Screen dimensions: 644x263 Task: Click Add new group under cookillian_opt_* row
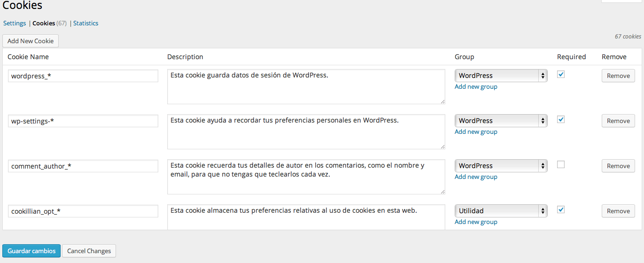pyautogui.click(x=476, y=222)
